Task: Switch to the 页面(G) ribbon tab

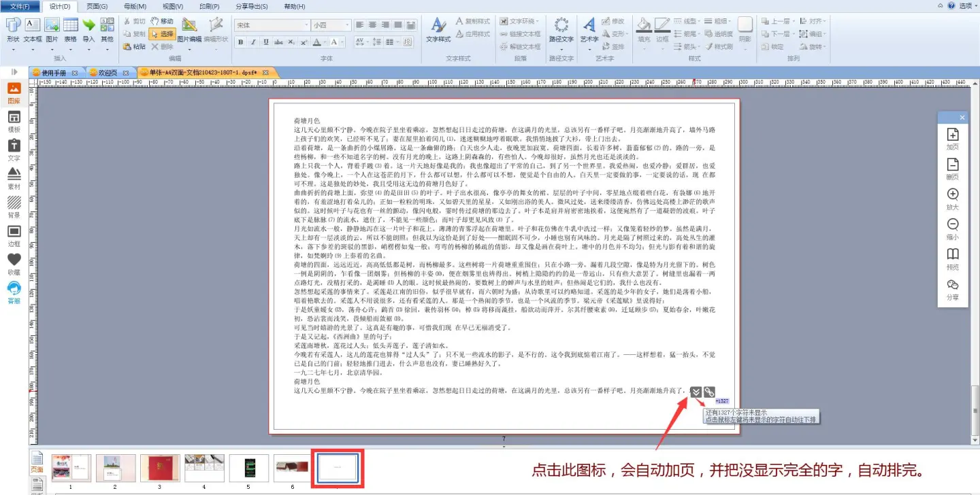Action: click(97, 6)
